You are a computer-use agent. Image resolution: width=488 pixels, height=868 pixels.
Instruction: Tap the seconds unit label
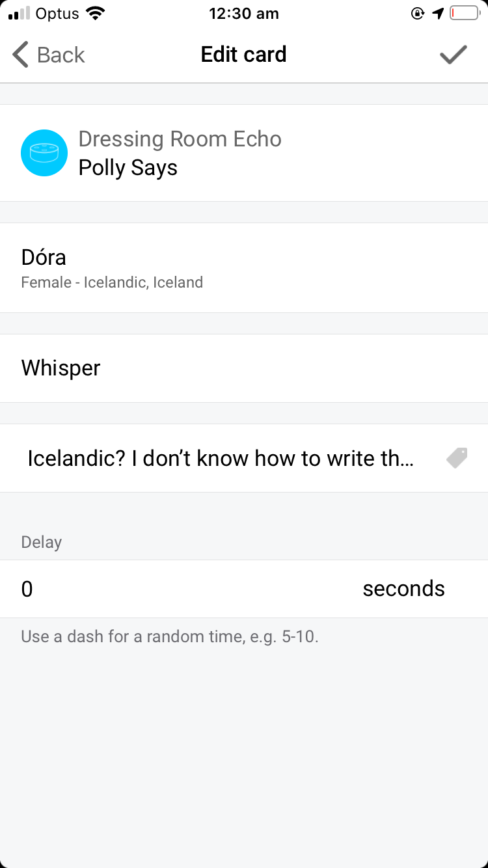point(403,589)
